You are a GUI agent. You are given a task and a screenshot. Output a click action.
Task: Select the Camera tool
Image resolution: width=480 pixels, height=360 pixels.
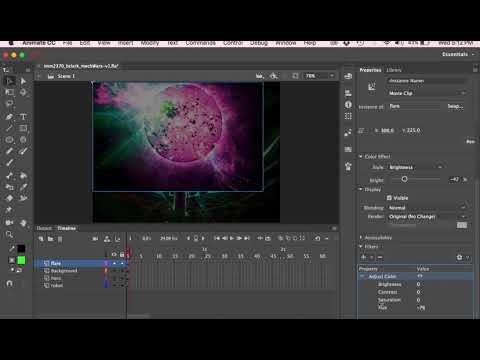click(x=9, y=223)
